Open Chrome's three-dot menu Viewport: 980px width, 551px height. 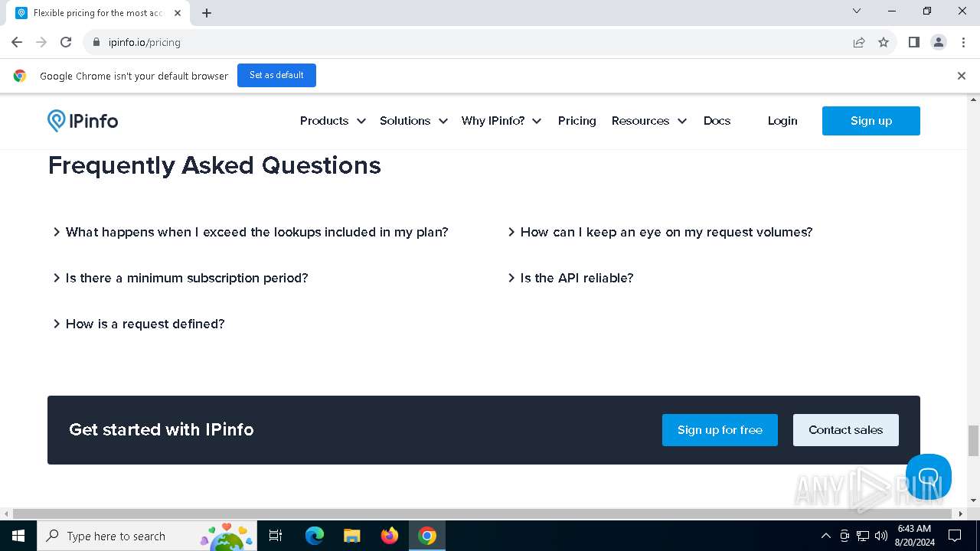point(963,42)
